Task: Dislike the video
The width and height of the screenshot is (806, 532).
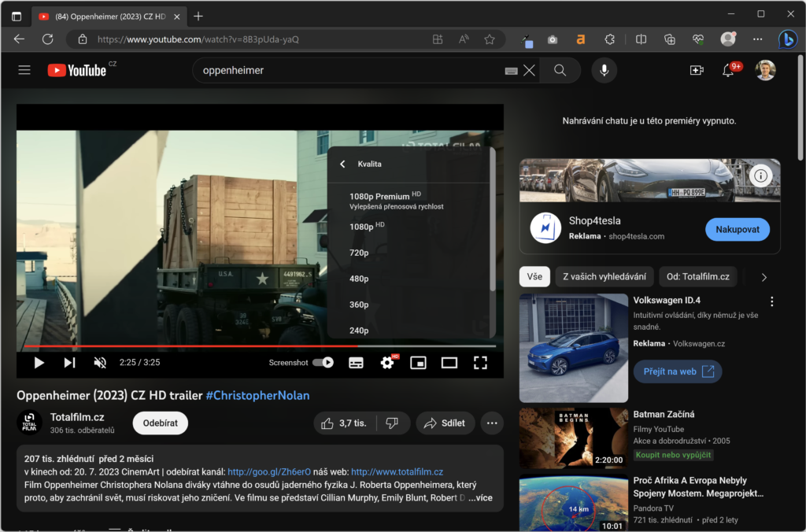Action: click(x=392, y=423)
